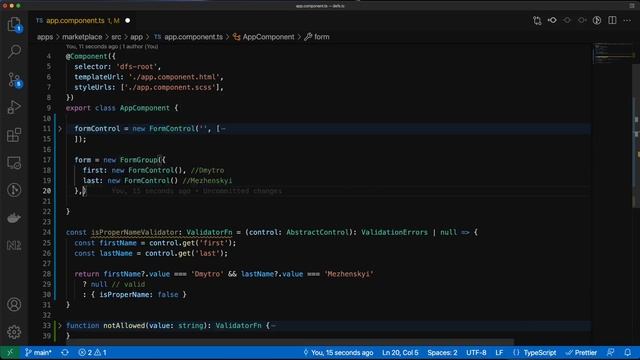Image resolution: width=640 pixels, height=360 pixels.
Task: Expand folded formControl block at line 11
Action: pos(60,129)
